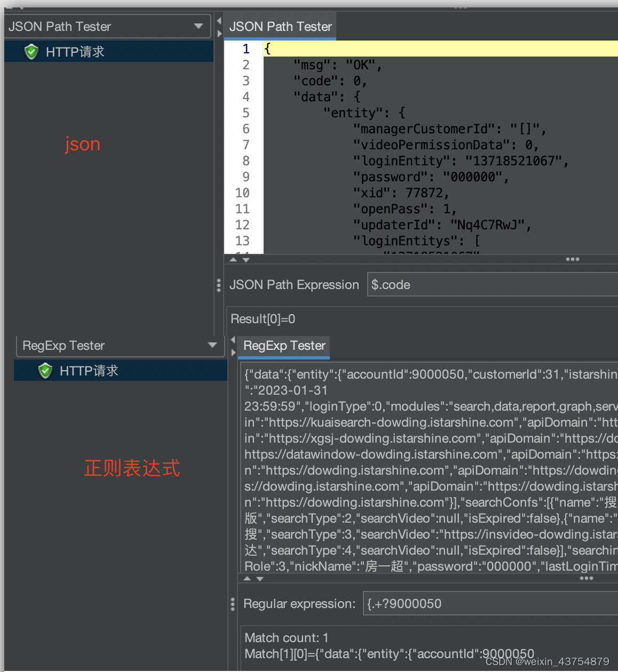Viewport: 618px width, 672px height.
Task: Click the Regular expression input field
Action: 490,604
